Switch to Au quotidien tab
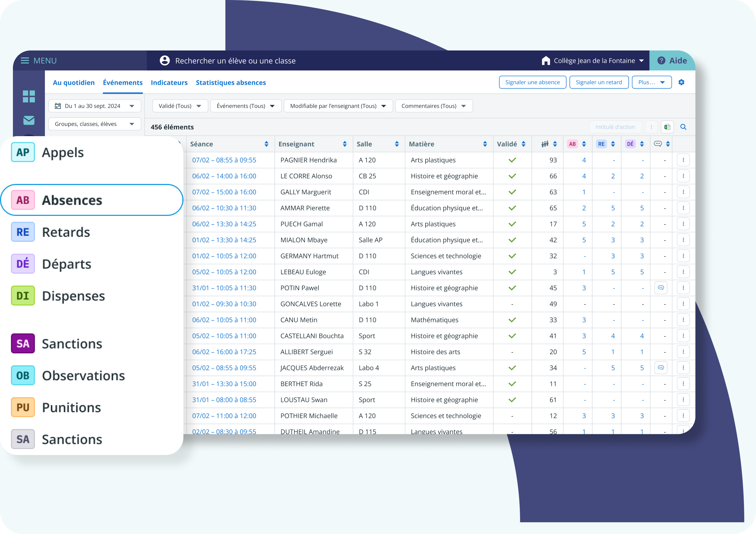The width and height of the screenshot is (756, 534). coord(74,83)
